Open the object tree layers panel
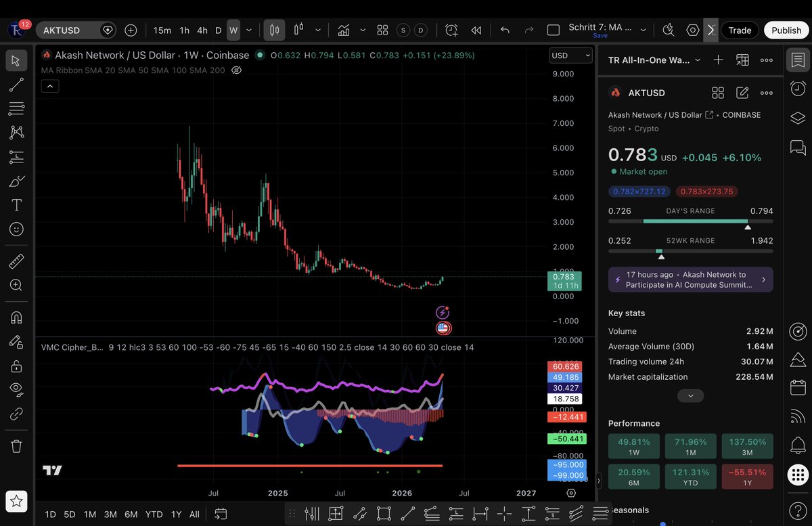812x526 pixels. (798, 118)
